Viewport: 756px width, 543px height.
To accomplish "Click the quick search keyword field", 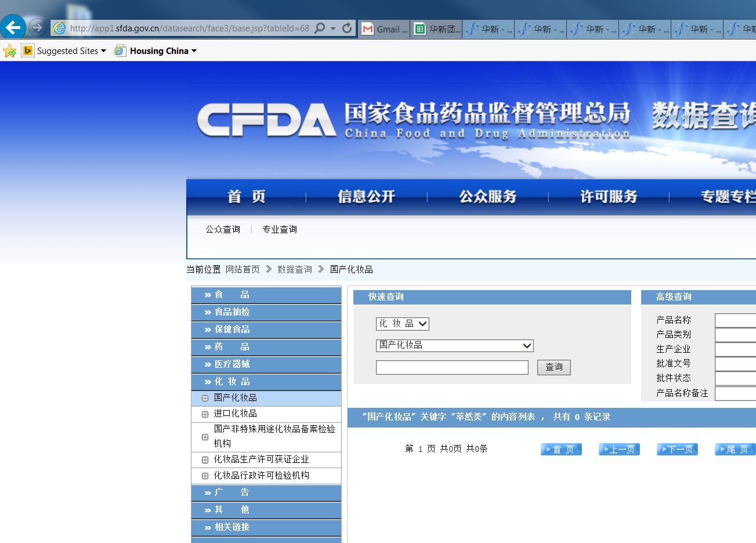I will [452, 367].
